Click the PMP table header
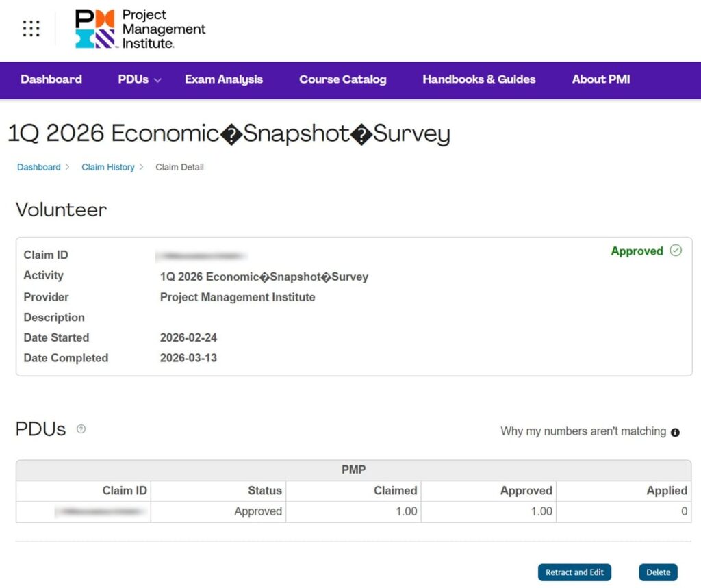Image resolution: width=701 pixels, height=588 pixels. point(353,470)
